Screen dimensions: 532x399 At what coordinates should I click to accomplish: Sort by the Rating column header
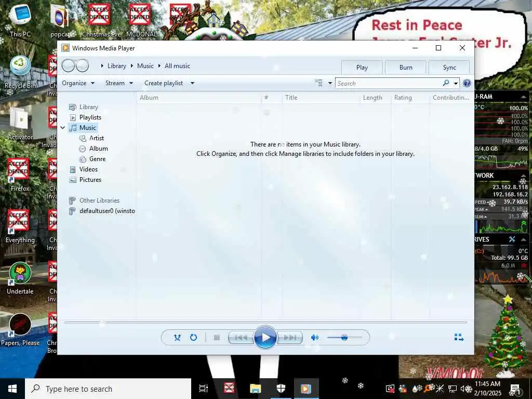pos(410,98)
